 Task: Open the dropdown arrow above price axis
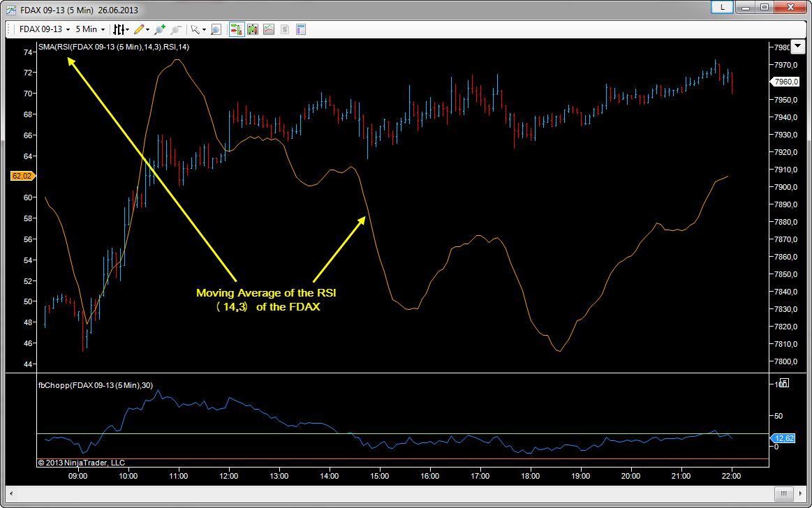point(798,46)
